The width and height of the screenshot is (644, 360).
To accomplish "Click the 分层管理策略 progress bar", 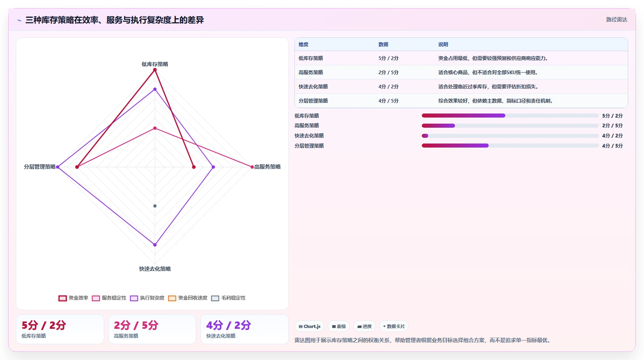I will pyautogui.click(x=510, y=146).
